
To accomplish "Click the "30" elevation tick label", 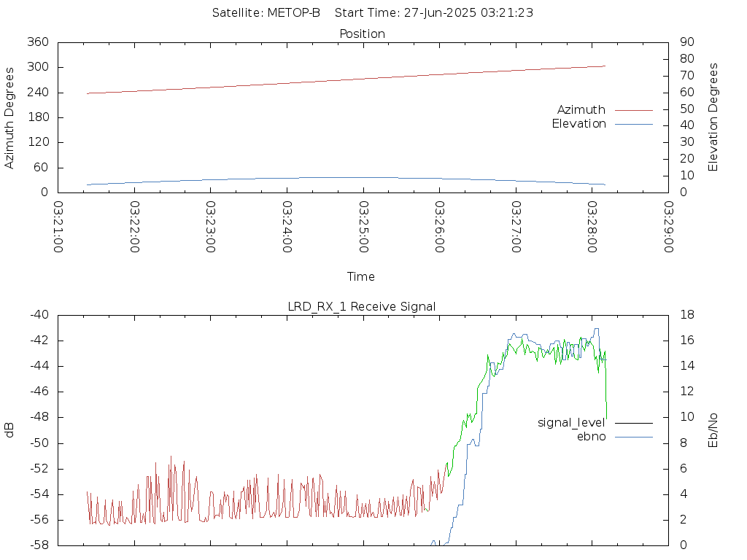I will point(687,142).
